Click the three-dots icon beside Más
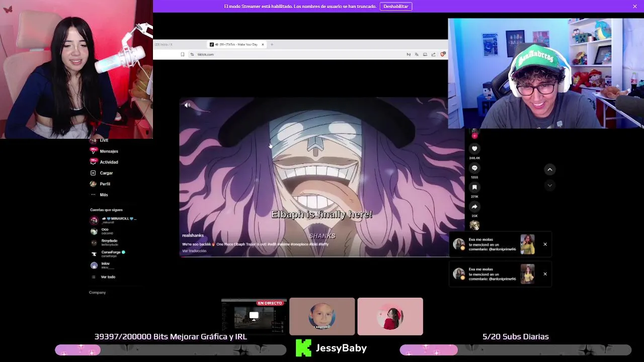 93,195
